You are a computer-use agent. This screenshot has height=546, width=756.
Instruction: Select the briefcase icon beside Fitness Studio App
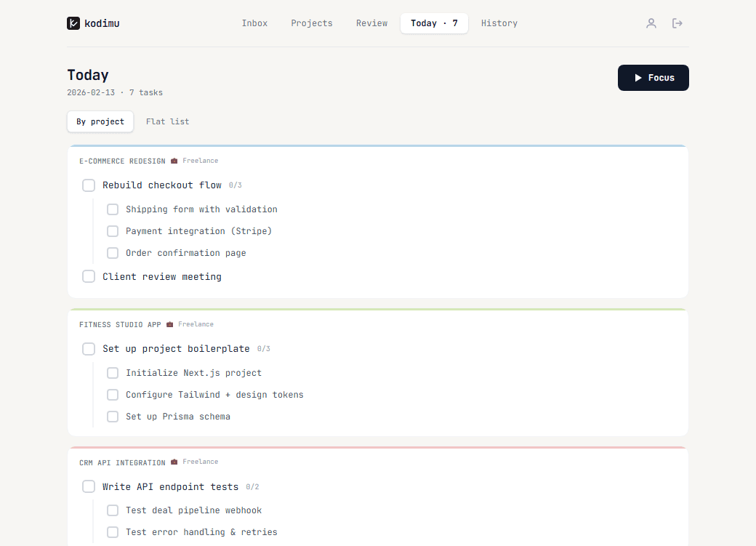[169, 324]
